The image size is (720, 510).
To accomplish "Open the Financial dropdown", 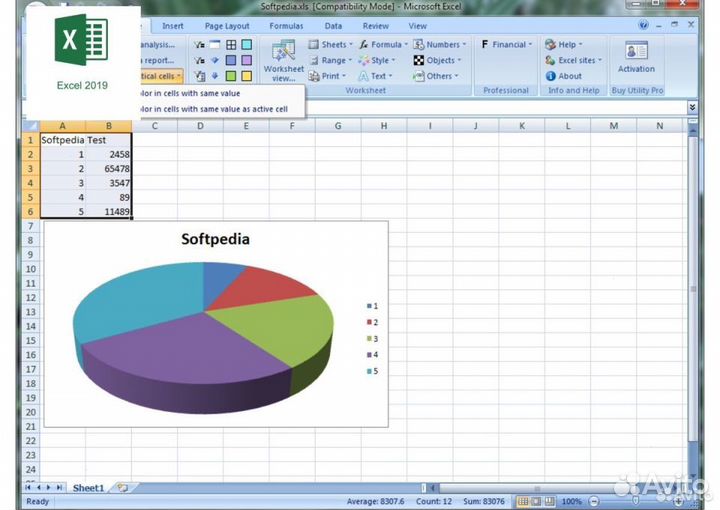I will coord(506,45).
